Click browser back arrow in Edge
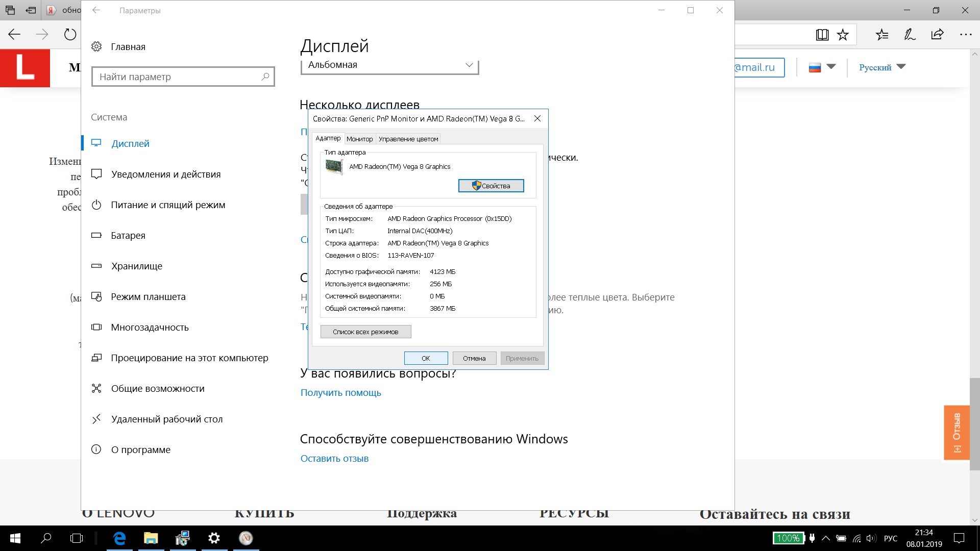This screenshot has width=980, height=551. (x=14, y=35)
